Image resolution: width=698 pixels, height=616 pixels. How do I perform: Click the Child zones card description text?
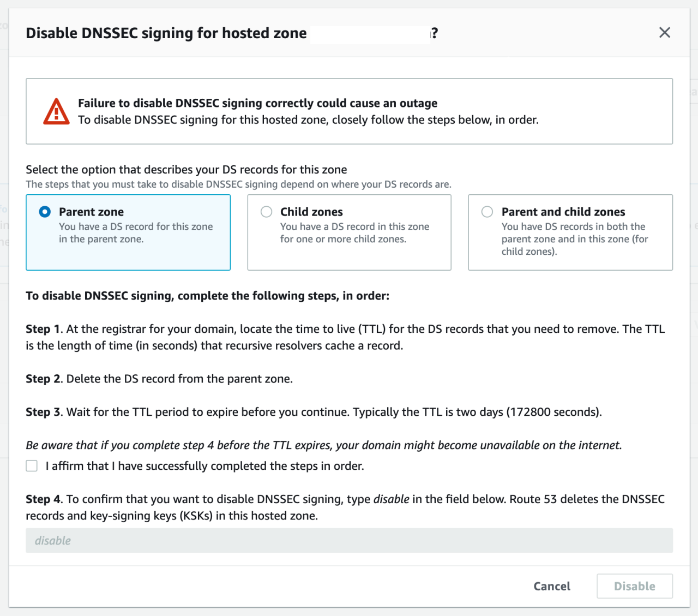coord(354,233)
